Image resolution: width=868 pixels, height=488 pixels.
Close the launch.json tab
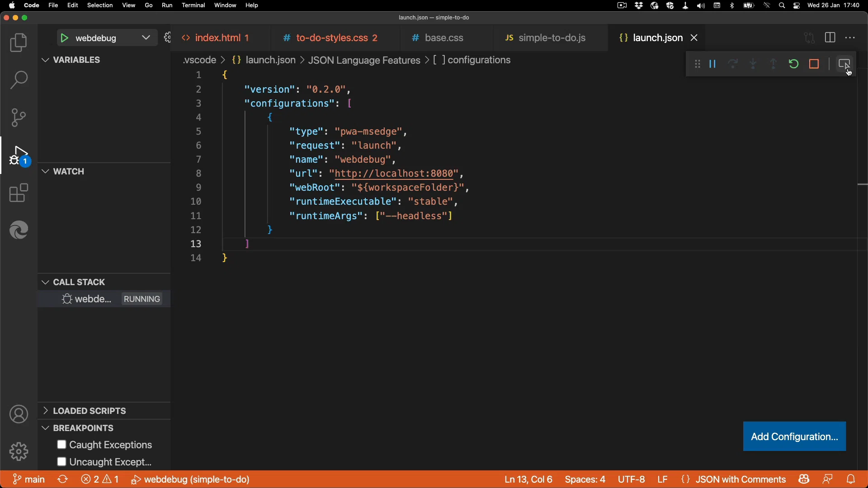coord(694,38)
